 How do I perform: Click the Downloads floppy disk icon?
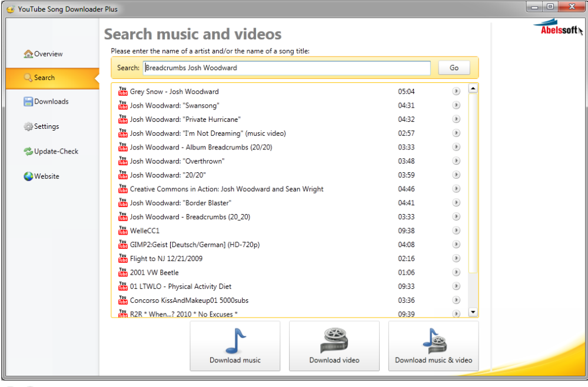pyautogui.click(x=28, y=102)
